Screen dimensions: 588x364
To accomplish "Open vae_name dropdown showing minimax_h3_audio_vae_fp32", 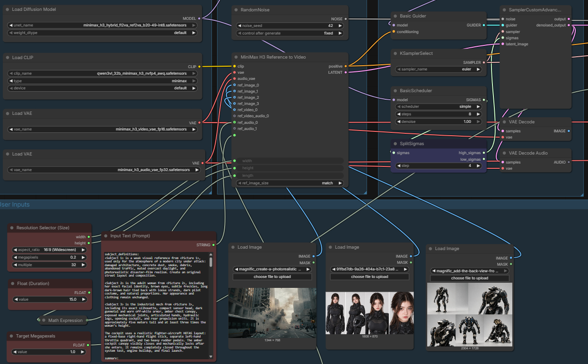I will pyautogui.click(x=105, y=170).
